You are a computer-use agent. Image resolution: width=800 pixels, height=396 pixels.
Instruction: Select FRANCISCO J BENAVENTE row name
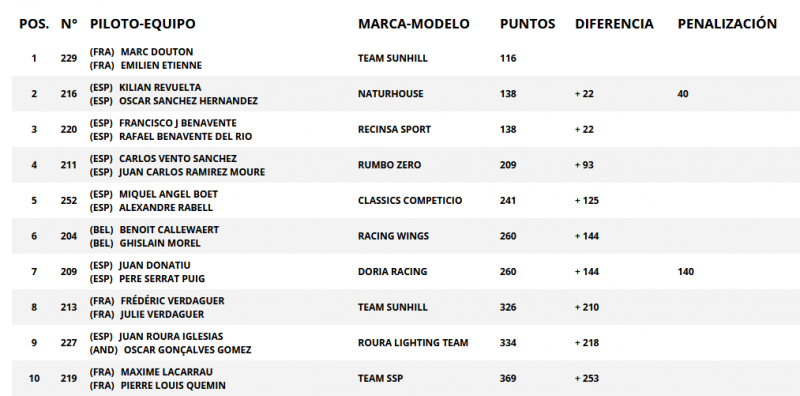(x=178, y=123)
